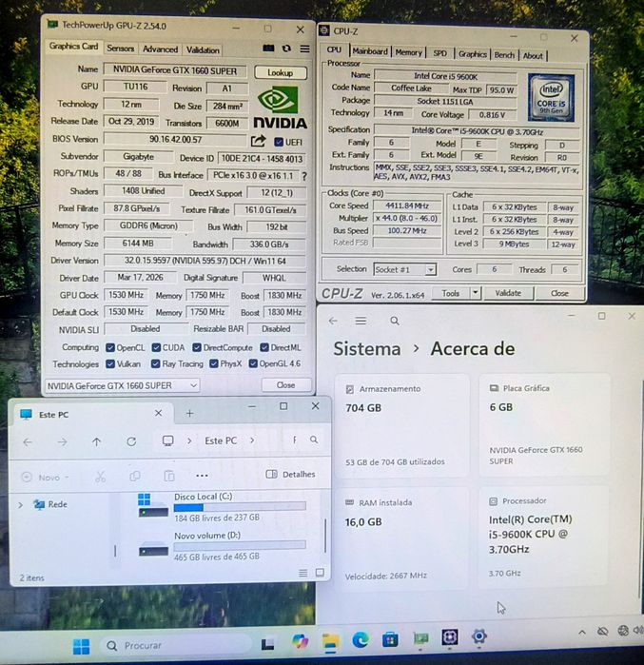The width and height of the screenshot is (644, 665).
Task: Go back in the Settings window
Action: (x=333, y=321)
